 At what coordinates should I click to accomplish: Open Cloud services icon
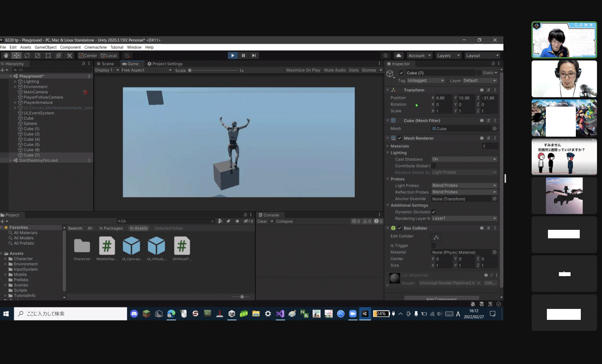399,55
